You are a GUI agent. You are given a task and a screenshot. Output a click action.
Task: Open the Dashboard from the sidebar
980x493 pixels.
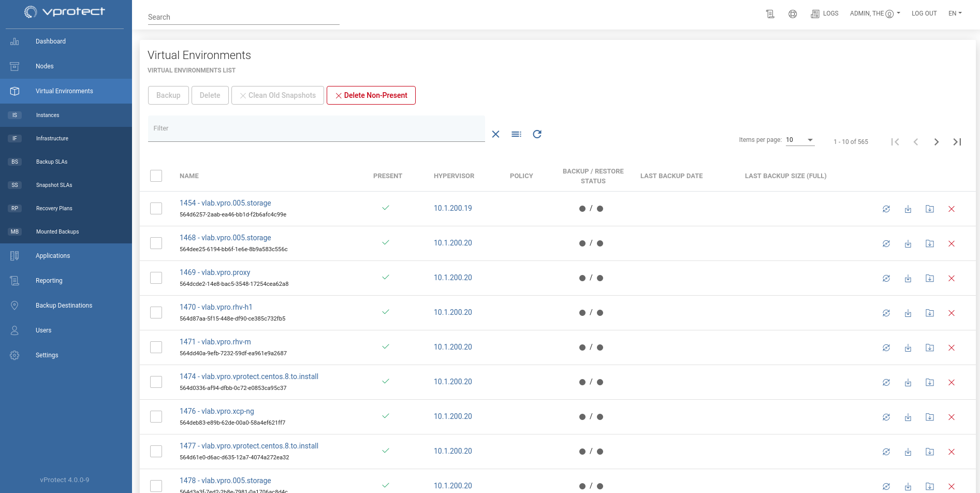pos(50,41)
